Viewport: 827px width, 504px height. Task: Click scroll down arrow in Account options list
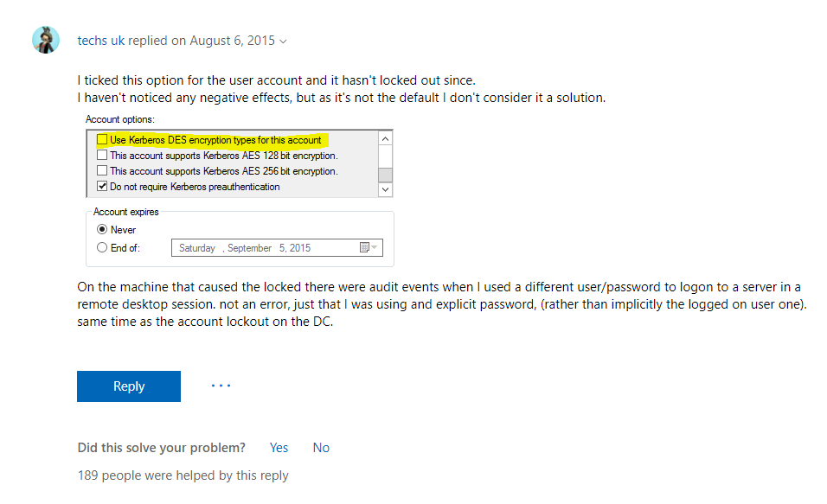tap(386, 189)
